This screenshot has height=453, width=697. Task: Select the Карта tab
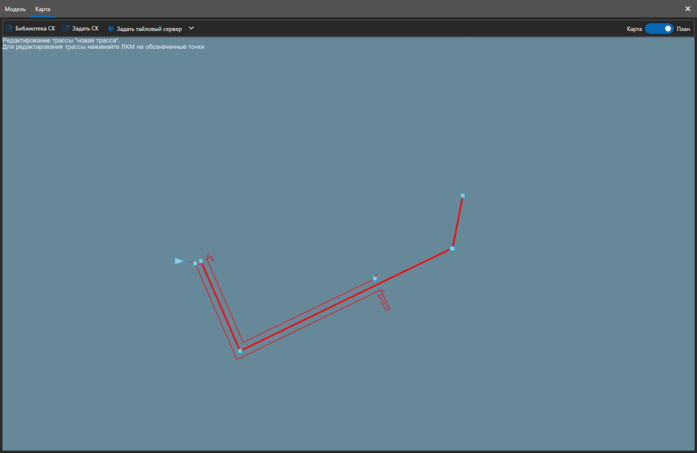coord(42,9)
